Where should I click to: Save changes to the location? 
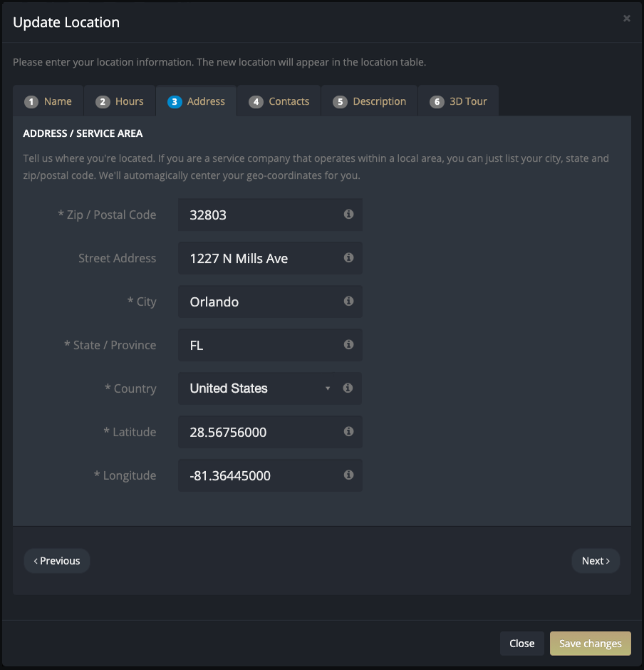[590, 644]
